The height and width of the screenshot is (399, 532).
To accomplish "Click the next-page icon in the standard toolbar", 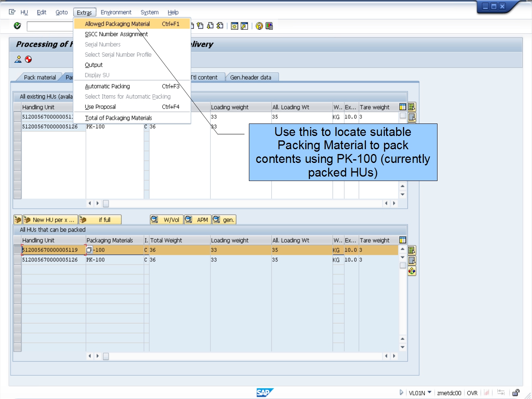I will tap(210, 26).
